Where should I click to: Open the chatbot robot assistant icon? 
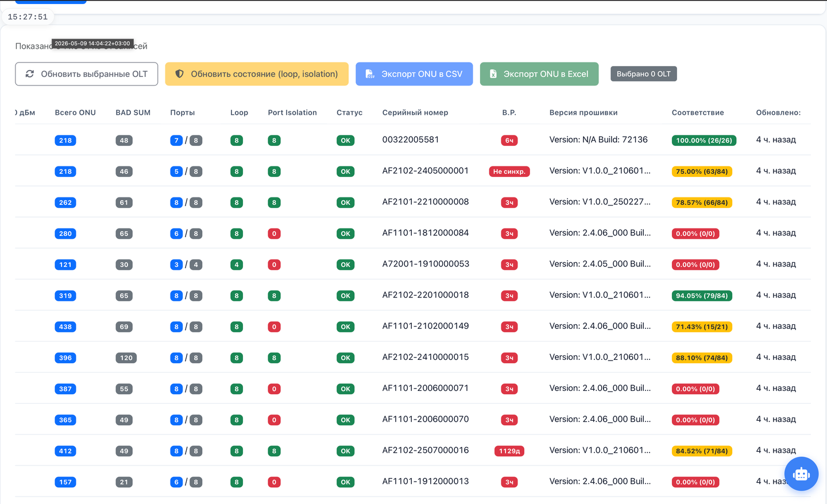[x=801, y=474]
